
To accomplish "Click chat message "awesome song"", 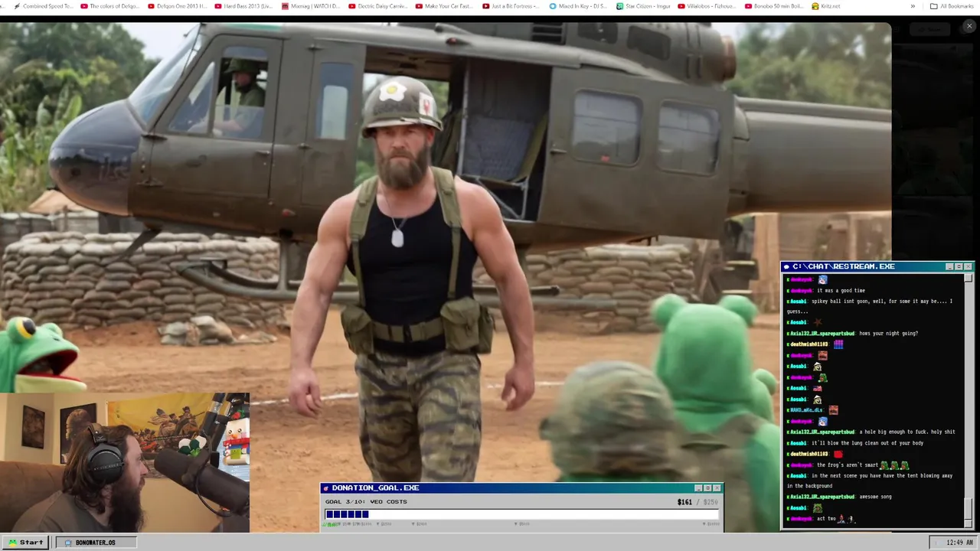I will pos(875,497).
